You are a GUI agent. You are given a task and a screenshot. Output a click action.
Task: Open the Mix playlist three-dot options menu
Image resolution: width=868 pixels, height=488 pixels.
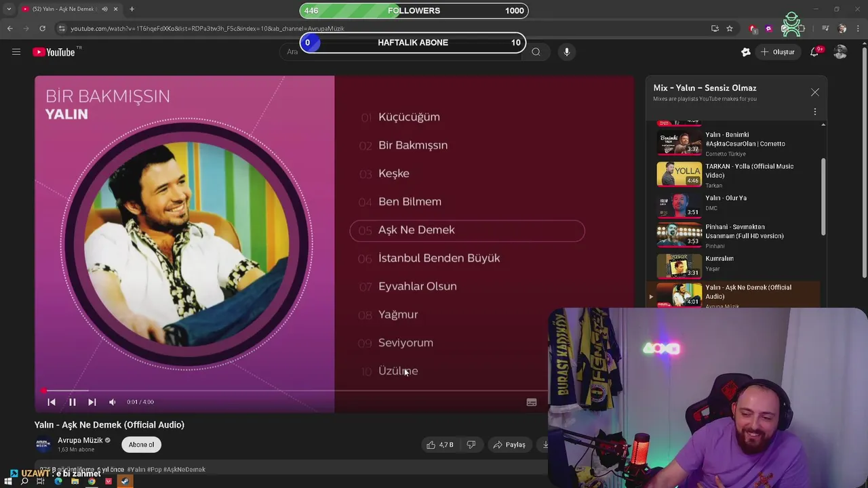coord(815,112)
